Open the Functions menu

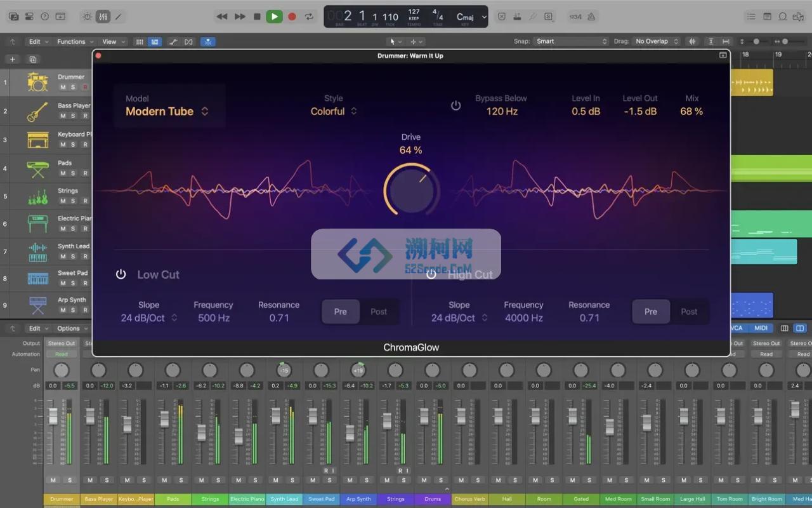tap(74, 42)
